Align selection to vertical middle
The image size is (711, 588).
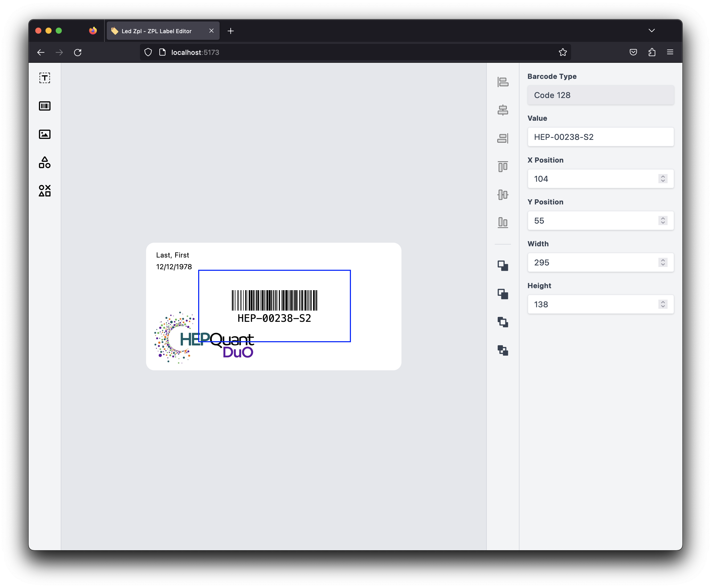coord(503,194)
